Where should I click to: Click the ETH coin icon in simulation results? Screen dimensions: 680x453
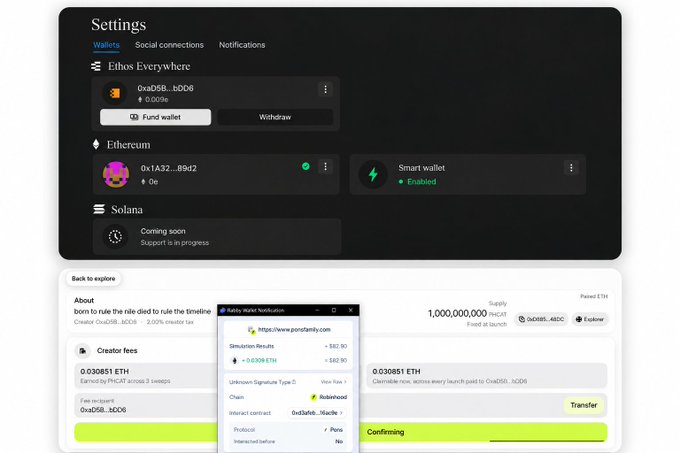click(235, 361)
